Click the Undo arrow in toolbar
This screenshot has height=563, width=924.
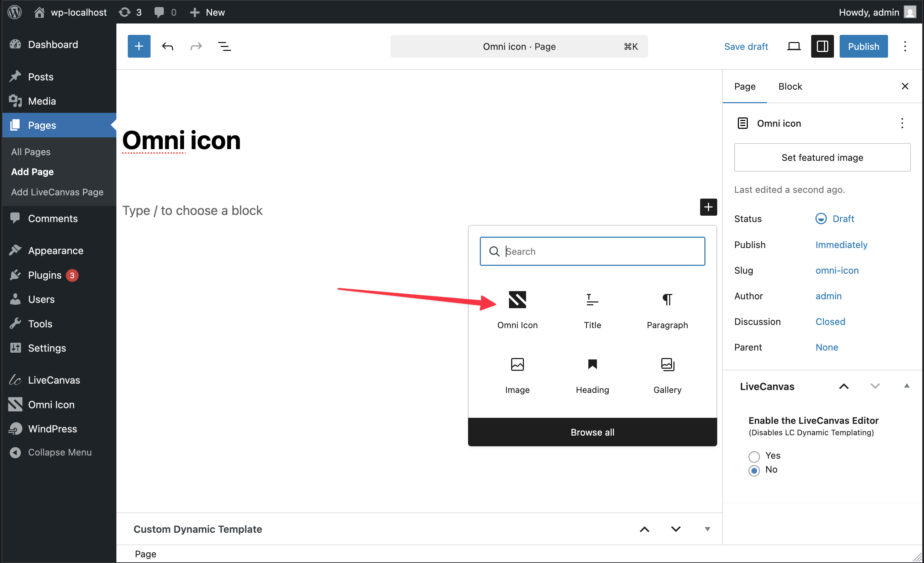168,47
